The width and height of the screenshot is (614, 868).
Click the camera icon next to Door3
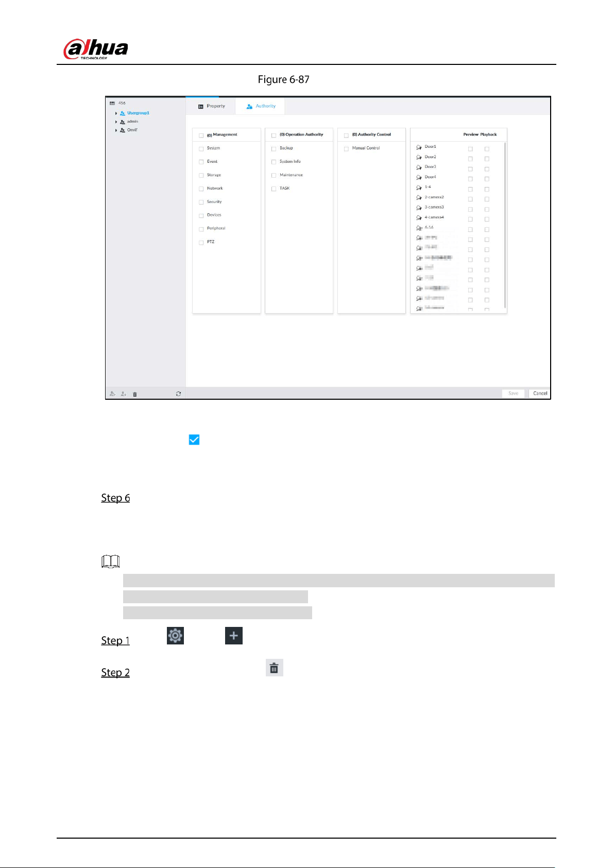419,167
